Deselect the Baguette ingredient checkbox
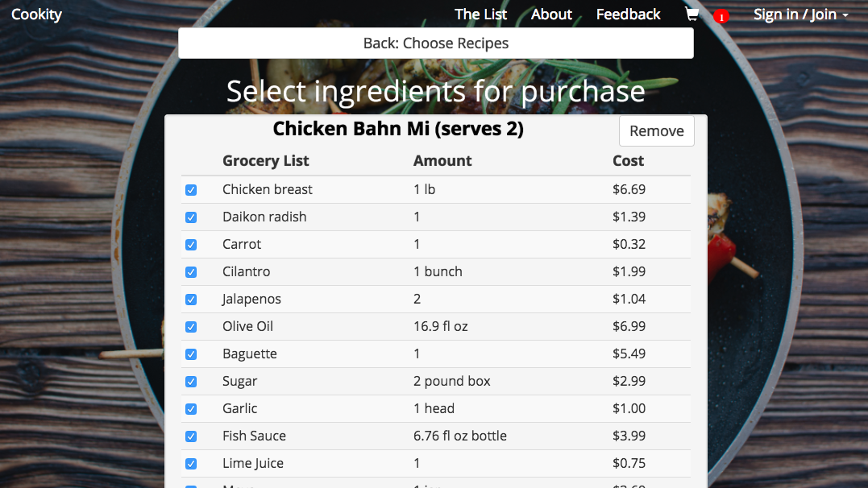This screenshot has width=868, height=488. coord(191,354)
